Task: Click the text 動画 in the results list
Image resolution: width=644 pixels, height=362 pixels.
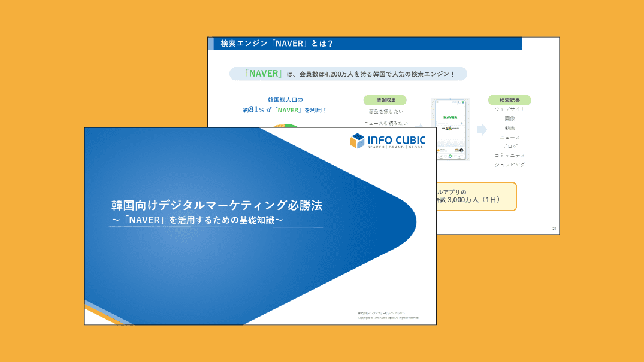Action: 510,128
